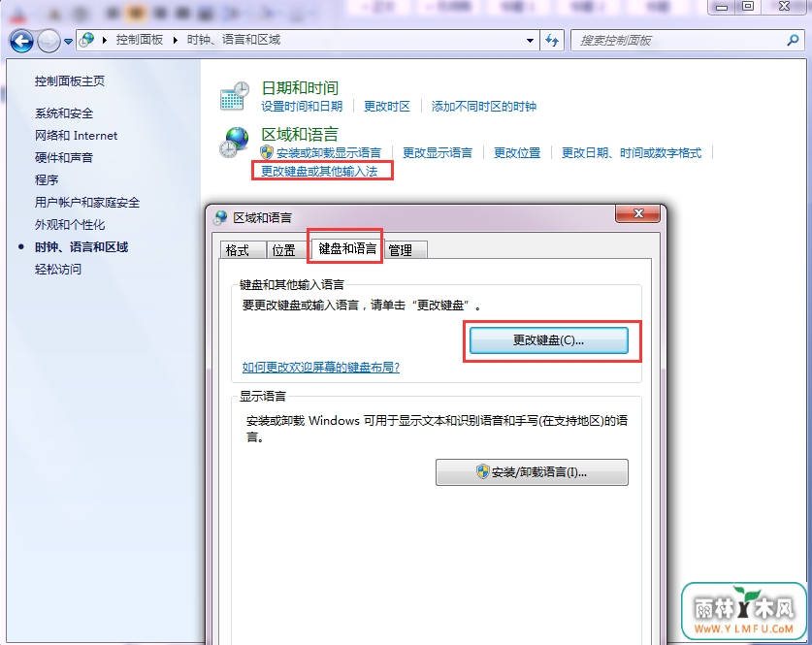Open 轻松访问 category
Image resolution: width=812 pixels, height=645 pixels.
click(x=57, y=270)
